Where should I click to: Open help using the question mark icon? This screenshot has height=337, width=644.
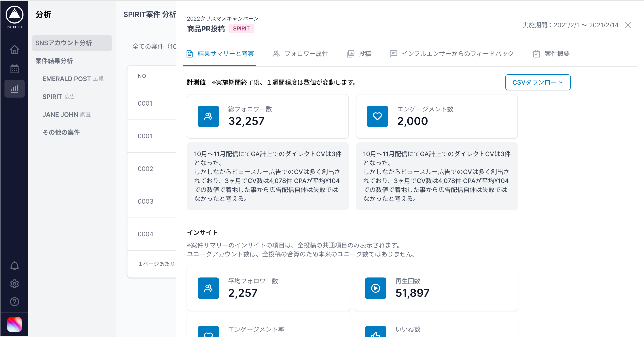click(x=15, y=302)
